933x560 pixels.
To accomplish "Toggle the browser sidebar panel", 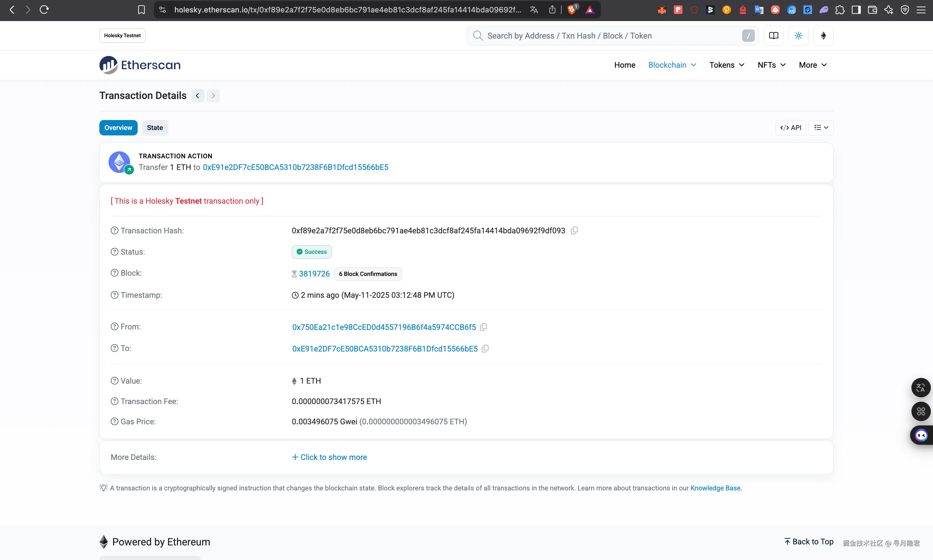I will pyautogui.click(x=856, y=9).
